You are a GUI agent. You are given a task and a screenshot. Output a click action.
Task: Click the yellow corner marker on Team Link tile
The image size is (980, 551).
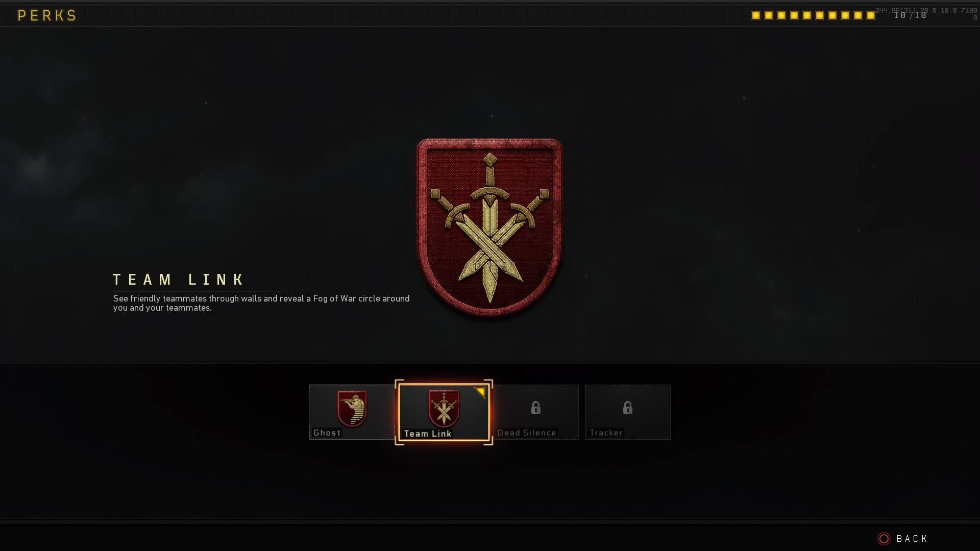[480, 392]
